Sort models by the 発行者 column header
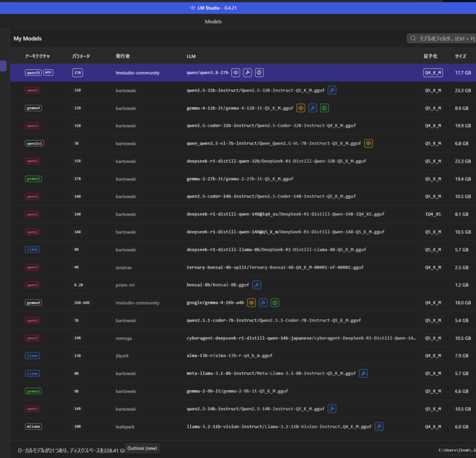 [x=123, y=56]
